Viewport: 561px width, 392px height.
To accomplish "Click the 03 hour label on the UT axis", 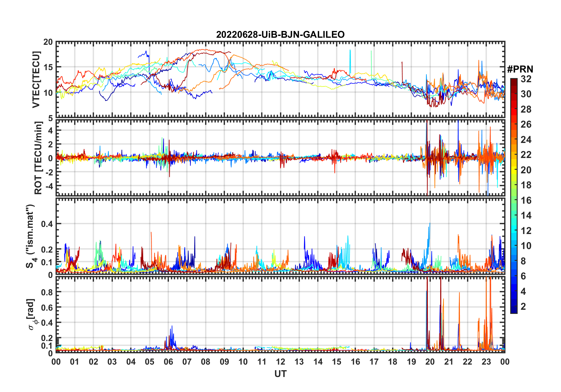I will pyautogui.click(x=112, y=362).
